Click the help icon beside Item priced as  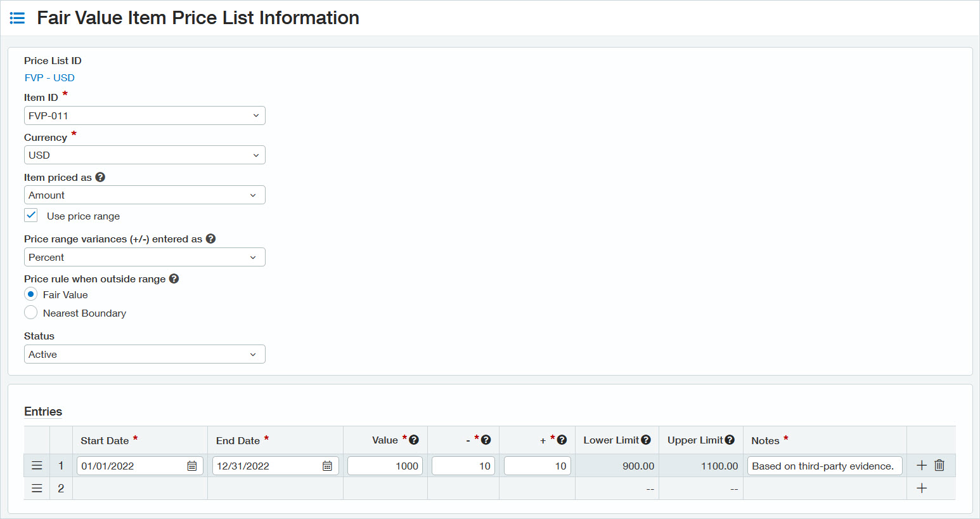point(101,176)
